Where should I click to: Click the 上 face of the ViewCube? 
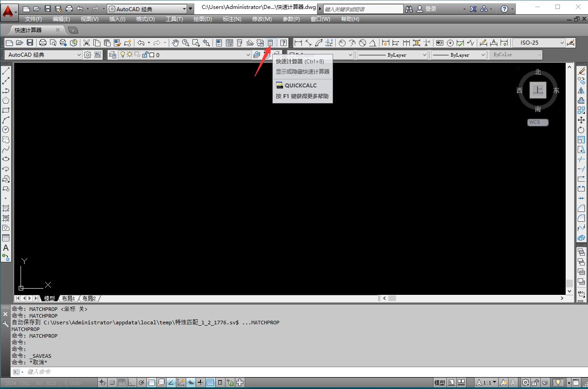point(538,90)
